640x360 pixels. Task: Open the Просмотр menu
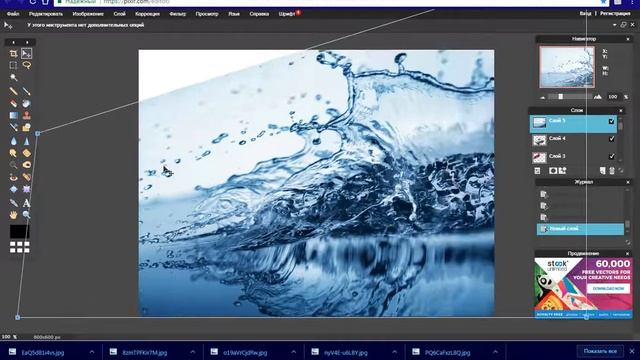(x=207, y=14)
